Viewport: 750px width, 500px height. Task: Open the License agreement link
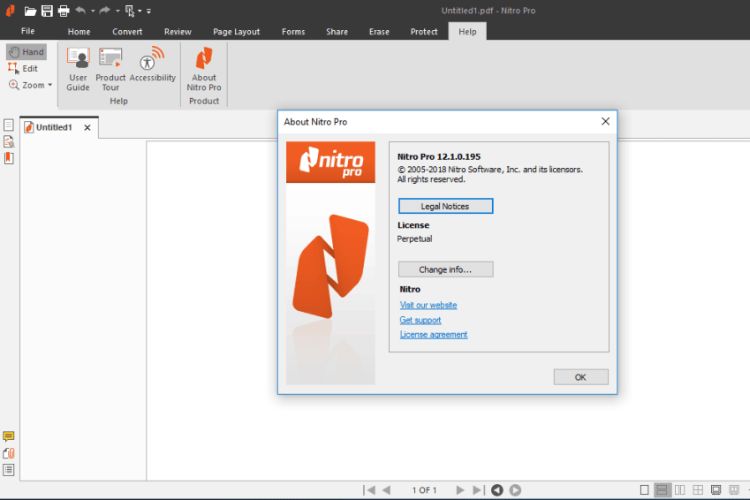[x=433, y=334]
